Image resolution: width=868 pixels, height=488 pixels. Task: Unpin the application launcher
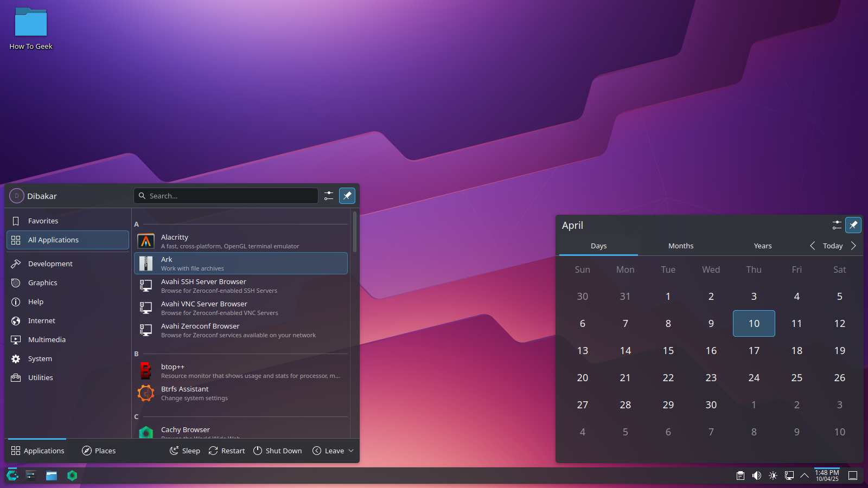[347, 196]
